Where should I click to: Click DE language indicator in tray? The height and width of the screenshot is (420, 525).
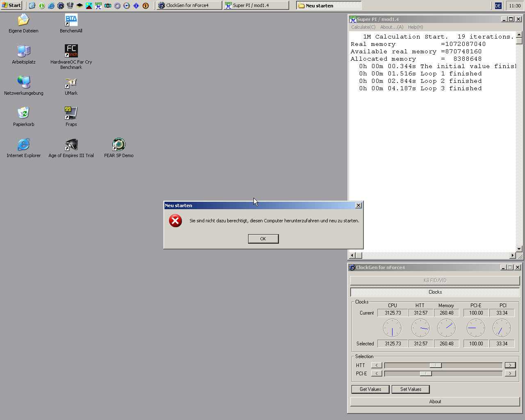pos(498,6)
